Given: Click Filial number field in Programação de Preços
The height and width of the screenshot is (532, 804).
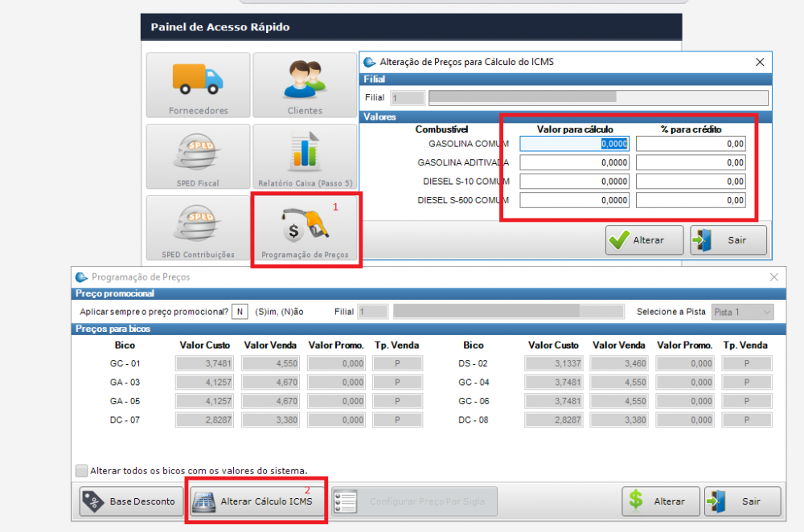Looking at the screenshot, I should [373, 312].
